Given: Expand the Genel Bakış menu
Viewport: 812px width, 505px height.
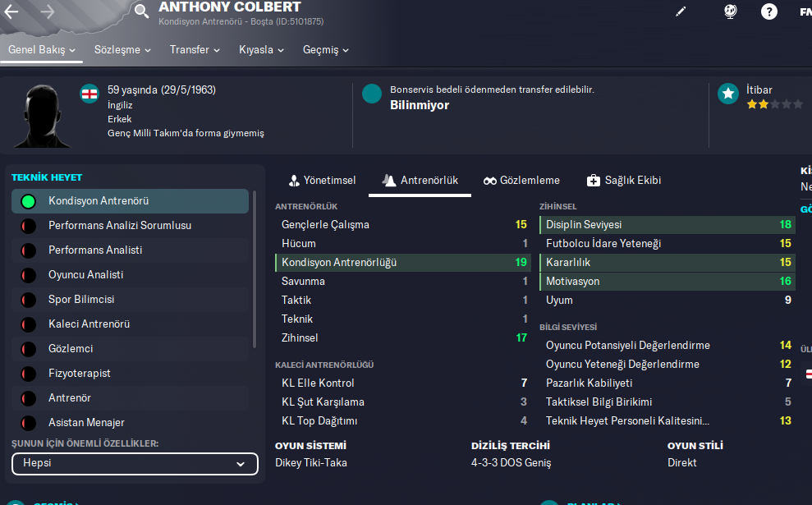Looking at the screenshot, I should (x=41, y=50).
